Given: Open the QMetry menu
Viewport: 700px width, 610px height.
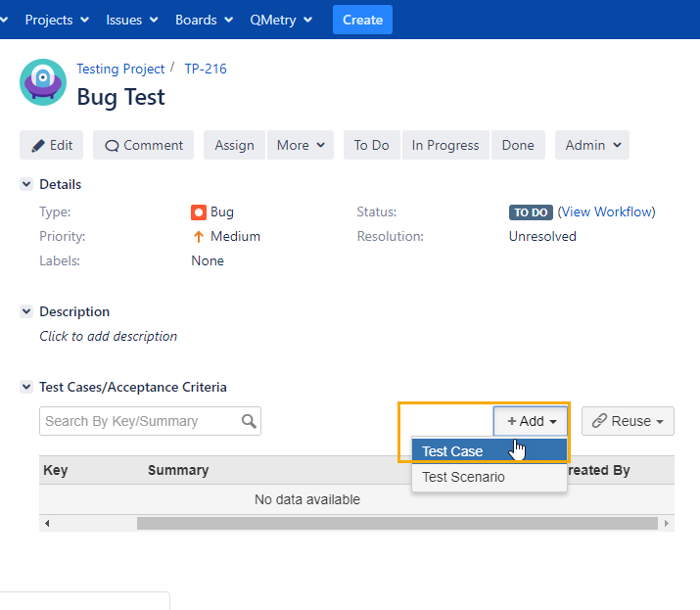Looking at the screenshot, I should (281, 20).
